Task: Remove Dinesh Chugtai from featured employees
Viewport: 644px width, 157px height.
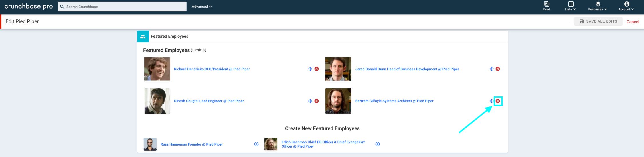Action: click(317, 101)
